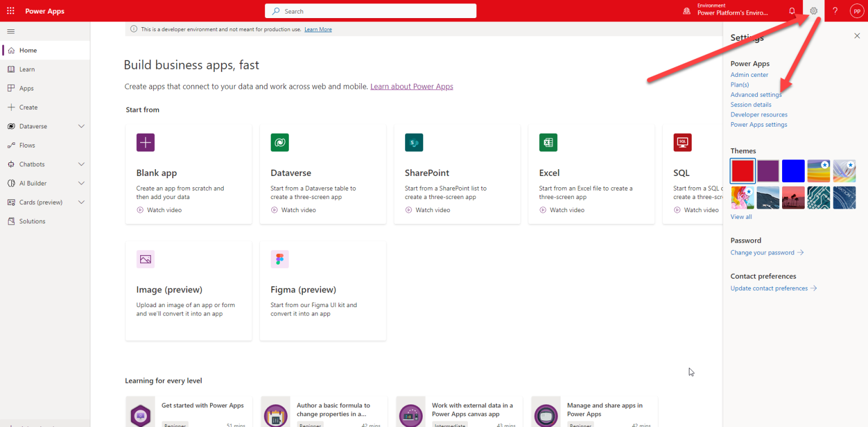This screenshot has width=868, height=427.
Task: Open Solutions in the sidebar
Action: click(45, 221)
